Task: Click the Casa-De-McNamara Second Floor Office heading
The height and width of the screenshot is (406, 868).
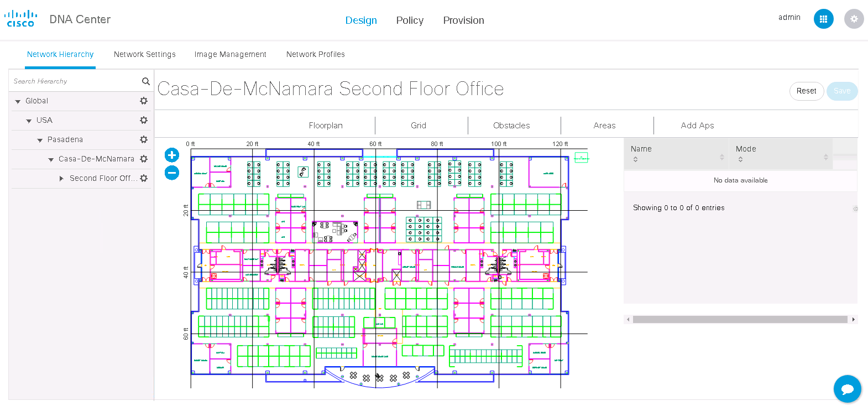Action: [331, 89]
